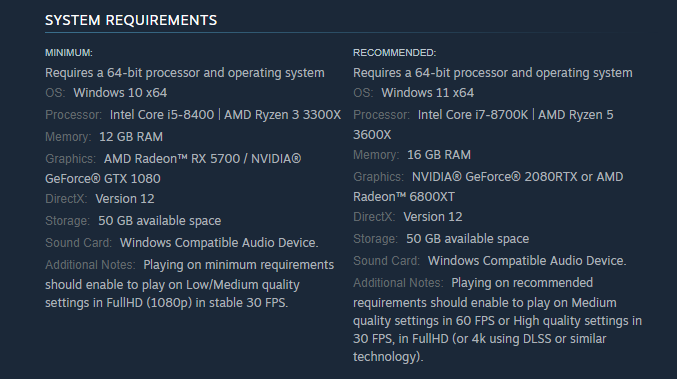The height and width of the screenshot is (379, 677).
Task: Select the MINIMUM requirements label
Action: (x=69, y=53)
